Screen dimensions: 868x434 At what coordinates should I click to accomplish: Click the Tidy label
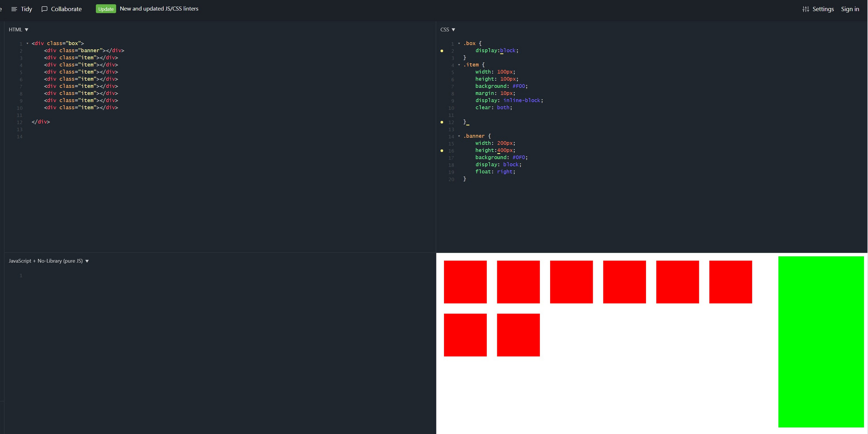tap(26, 9)
